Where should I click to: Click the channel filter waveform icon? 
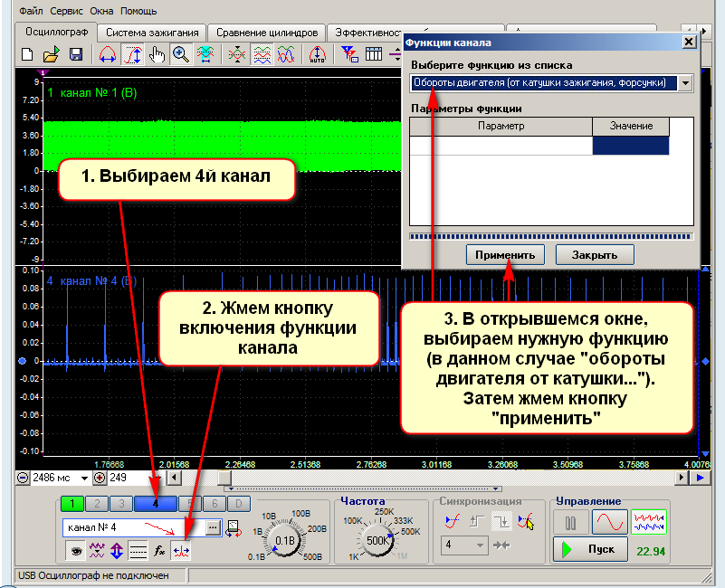tap(97, 550)
